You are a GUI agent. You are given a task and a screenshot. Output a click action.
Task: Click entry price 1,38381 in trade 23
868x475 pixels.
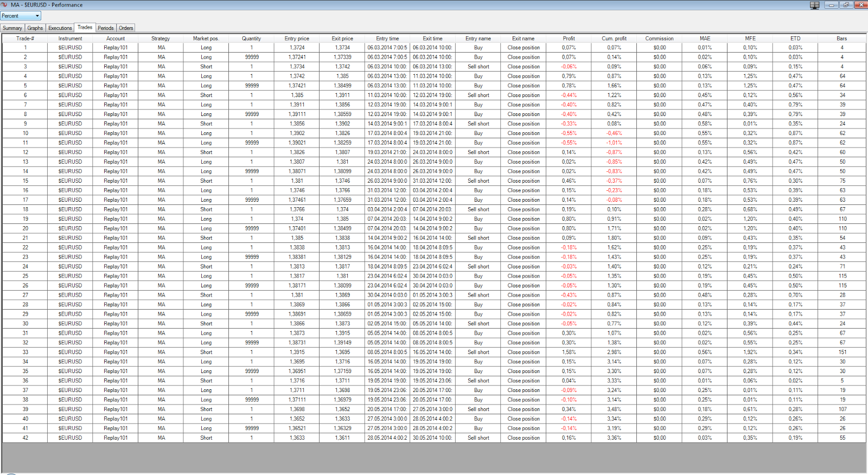(297, 257)
